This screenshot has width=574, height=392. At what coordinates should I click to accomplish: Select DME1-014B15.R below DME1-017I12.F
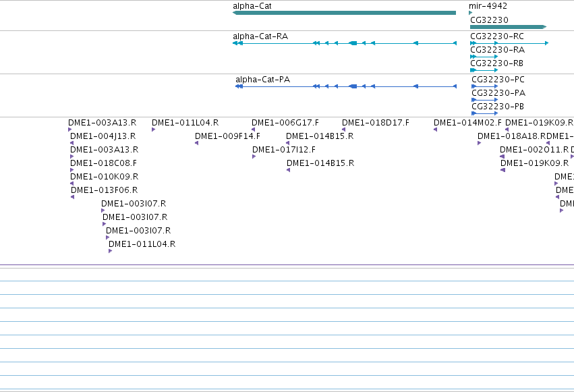click(x=289, y=170)
